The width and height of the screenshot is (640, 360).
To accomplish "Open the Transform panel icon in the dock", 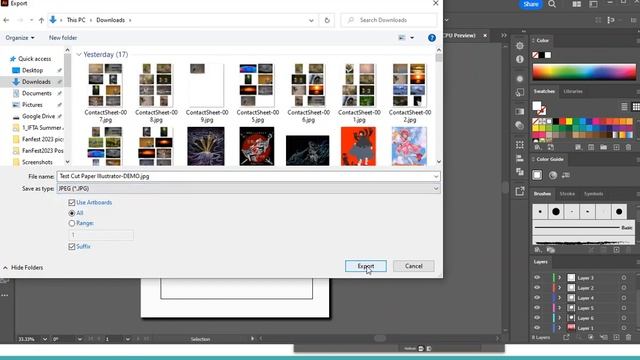I will 520,145.
